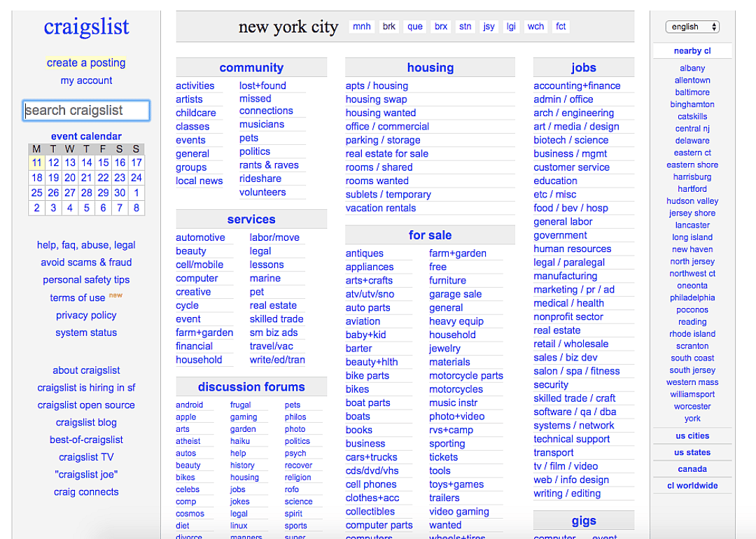The height and width of the screenshot is (539, 756).
Task: Open craig connects link
Action: click(86, 492)
